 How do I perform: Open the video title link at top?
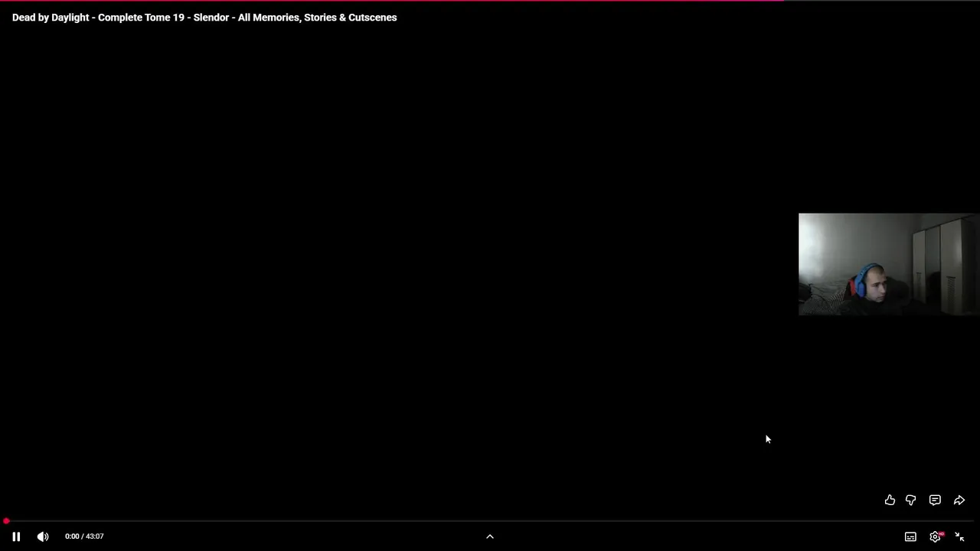(x=204, y=17)
